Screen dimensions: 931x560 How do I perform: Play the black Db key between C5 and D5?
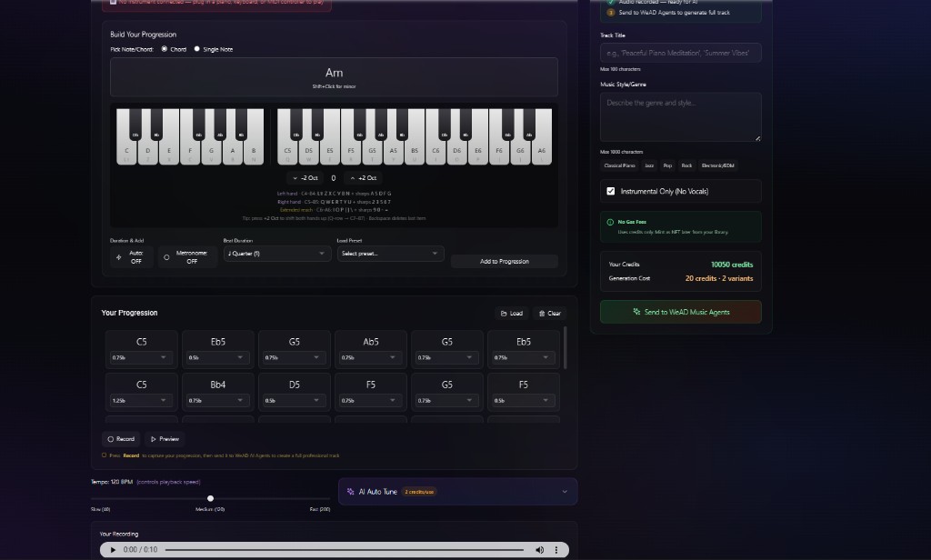click(x=296, y=125)
